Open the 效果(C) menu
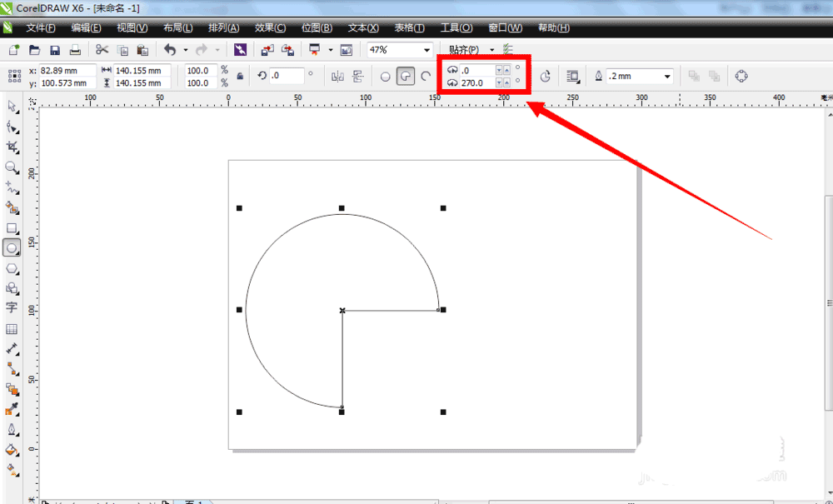 [x=270, y=27]
